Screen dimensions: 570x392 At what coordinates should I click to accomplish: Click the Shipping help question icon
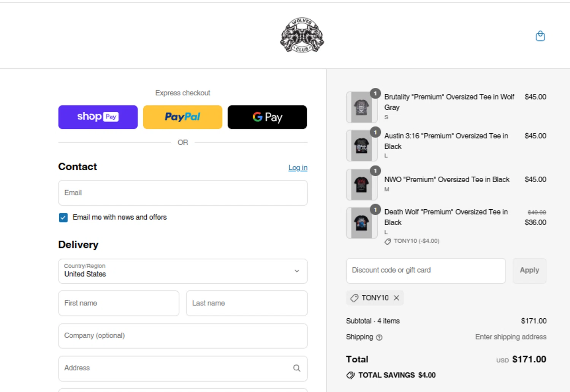point(379,337)
